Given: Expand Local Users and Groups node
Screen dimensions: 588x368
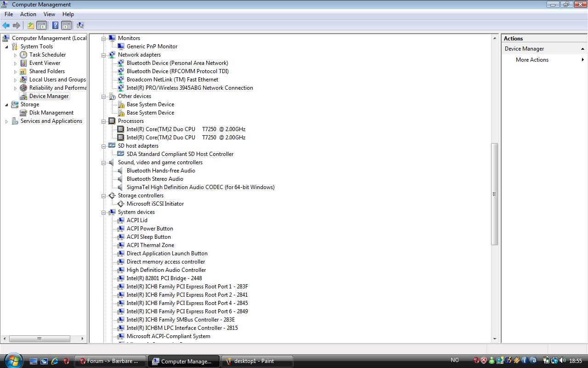Looking at the screenshot, I should (15, 80).
